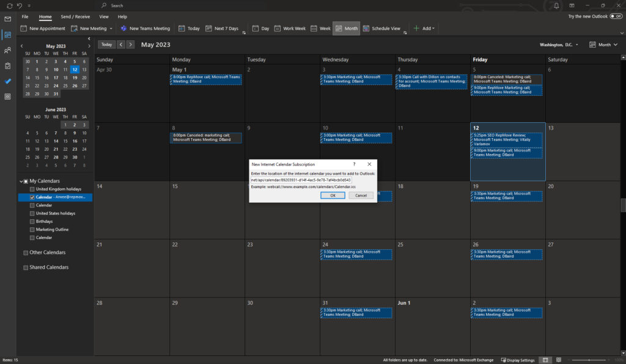Uncheck the Calendar - Anvee@repmov calendar
The image size is (626, 364).
pyautogui.click(x=32, y=197)
